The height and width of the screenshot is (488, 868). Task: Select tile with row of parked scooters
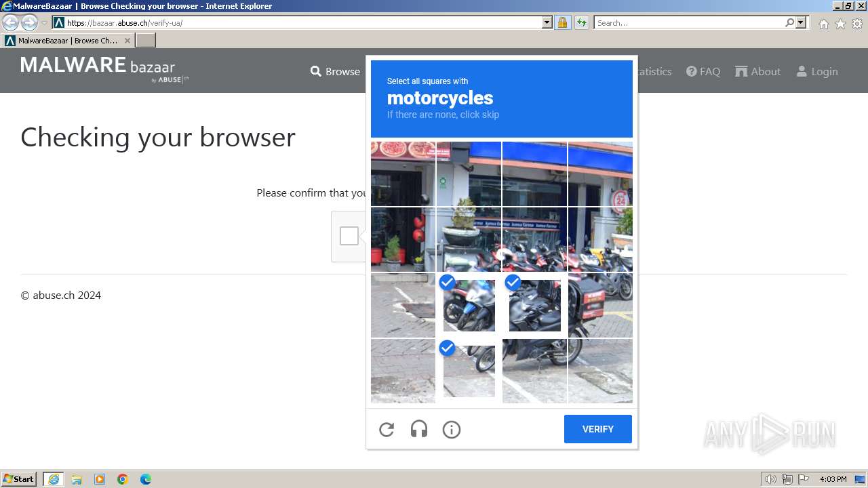pyautogui.click(x=534, y=239)
